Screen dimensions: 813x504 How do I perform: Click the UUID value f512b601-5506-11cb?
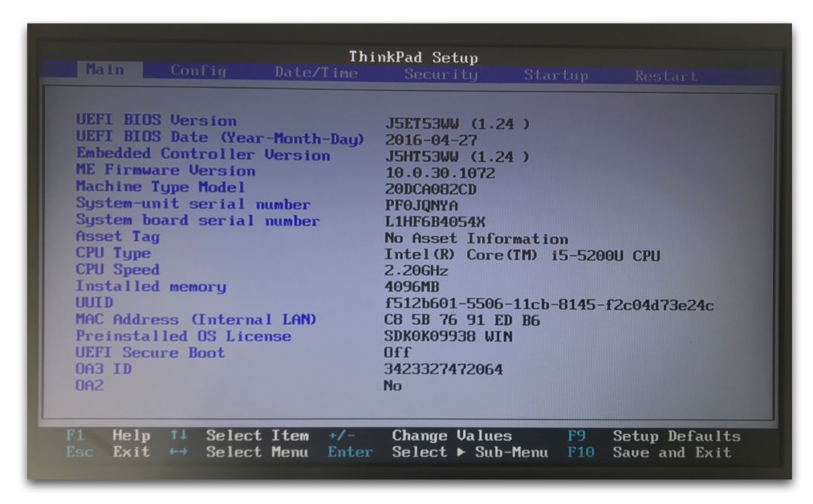(x=549, y=305)
